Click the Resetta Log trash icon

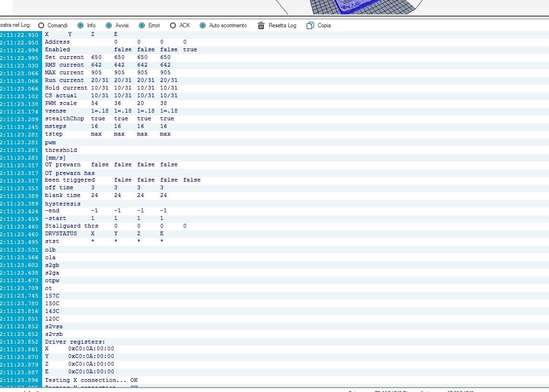pyautogui.click(x=261, y=25)
